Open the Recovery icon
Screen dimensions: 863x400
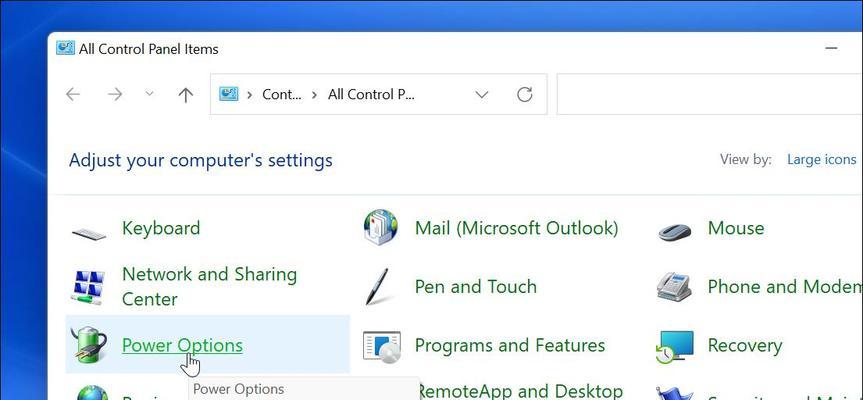pyautogui.click(x=675, y=347)
